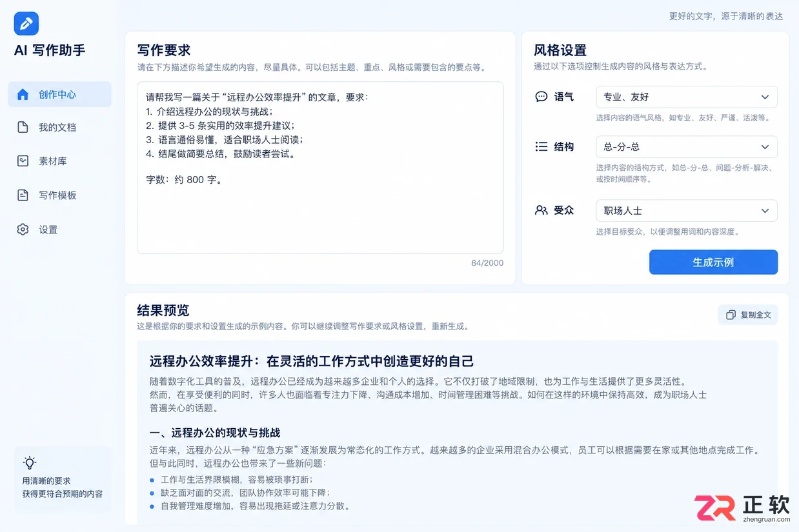Image resolution: width=799 pixels, height=532 pixels.
Task: Click bullet 缺乏面对面的交流
Action: tap(245, 493)
